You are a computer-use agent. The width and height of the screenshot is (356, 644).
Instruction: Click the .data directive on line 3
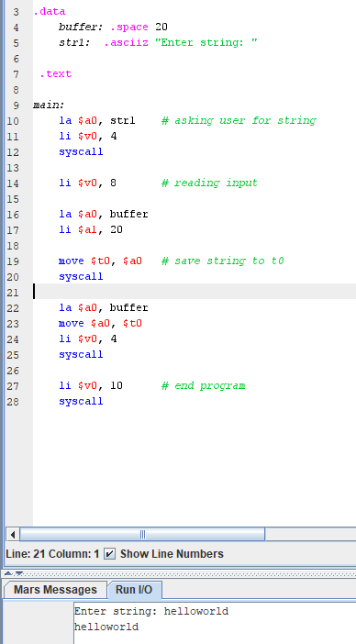[x=50, y=12]
